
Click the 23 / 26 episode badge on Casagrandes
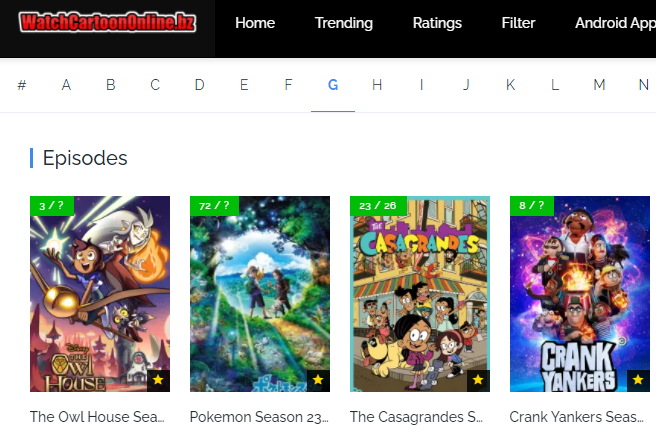click(x=378, y=206)
